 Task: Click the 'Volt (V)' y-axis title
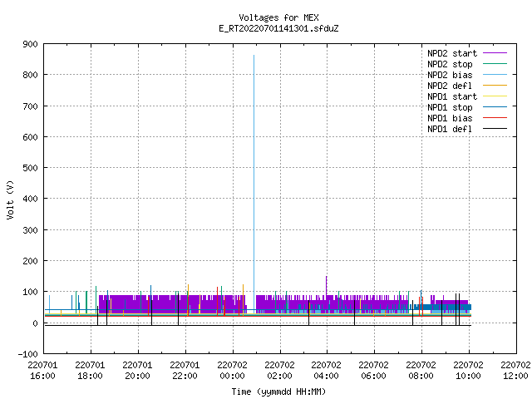click(x=11, y=199)
